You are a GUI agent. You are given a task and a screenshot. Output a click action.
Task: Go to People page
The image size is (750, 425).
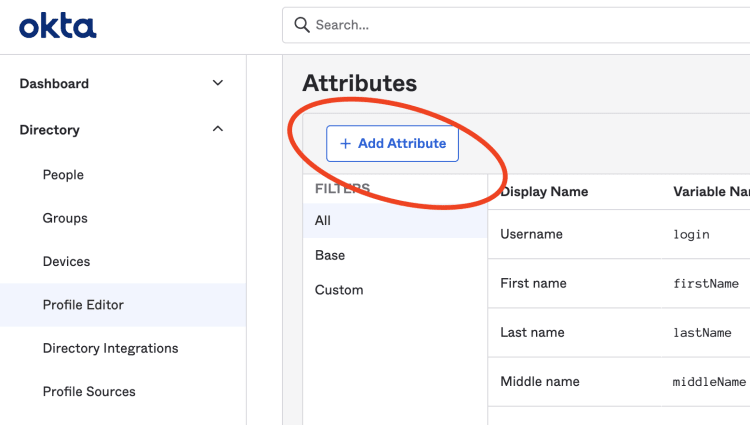63,175
